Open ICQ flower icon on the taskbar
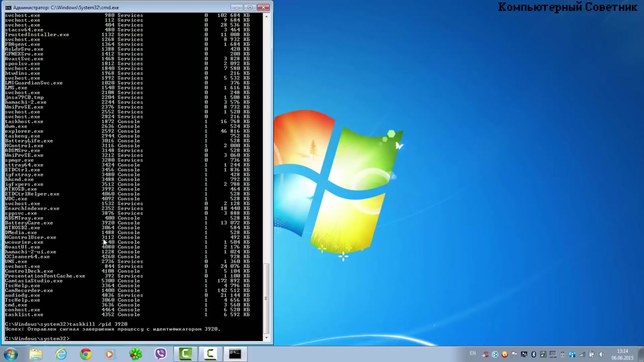Image resolution: width=644 pixels, height=362 pixels. (135, 354)
